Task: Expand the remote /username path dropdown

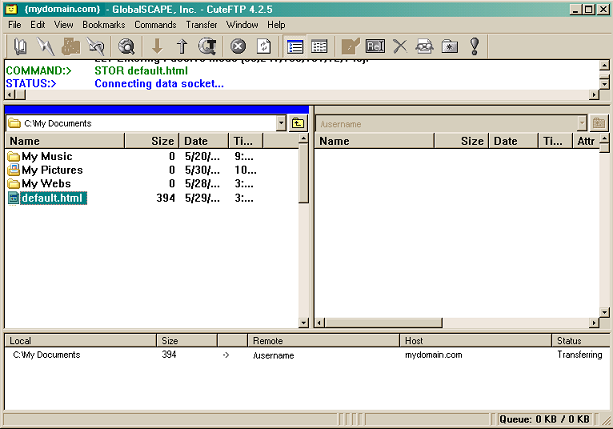Action: (x=581, y=123)
